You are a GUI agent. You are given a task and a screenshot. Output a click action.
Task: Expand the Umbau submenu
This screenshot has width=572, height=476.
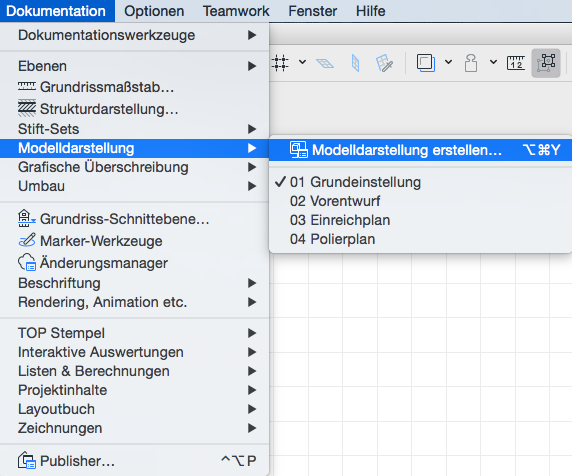[134, 186]
